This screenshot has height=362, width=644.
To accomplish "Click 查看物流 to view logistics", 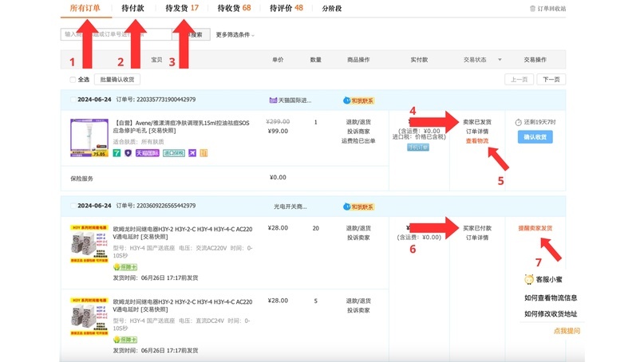I will click(477, 141).
